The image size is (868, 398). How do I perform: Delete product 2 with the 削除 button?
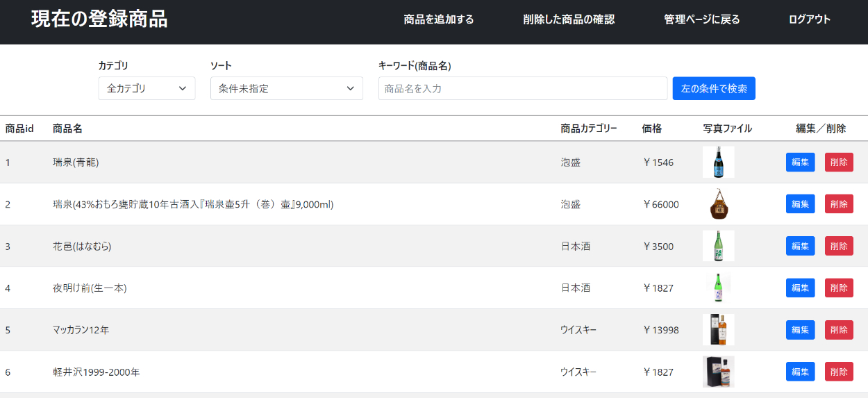click(x=839, y=204)
